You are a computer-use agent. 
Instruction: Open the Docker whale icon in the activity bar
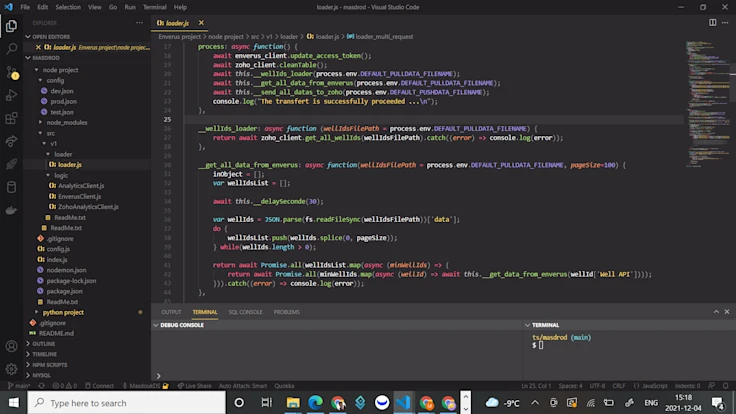tap(11, 210)
